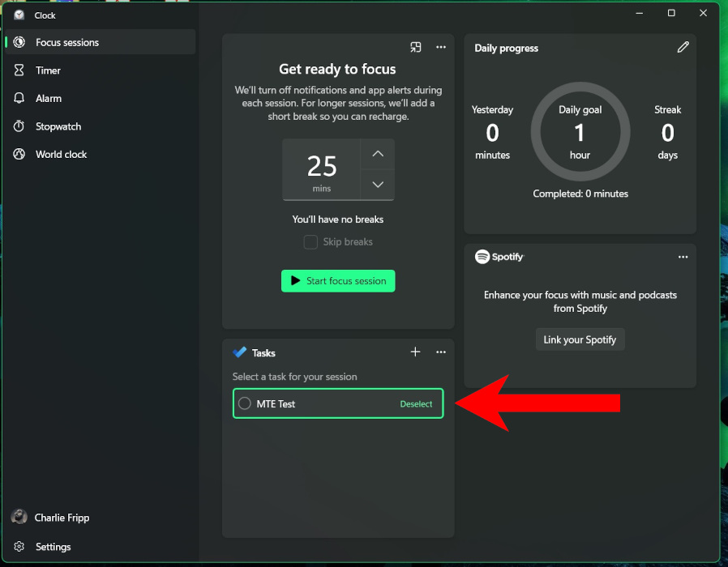This screenshot has width=728, height=567.
Task: Select the MTE Test task circle
Action: pyautogui.click(x=244, y=403)
